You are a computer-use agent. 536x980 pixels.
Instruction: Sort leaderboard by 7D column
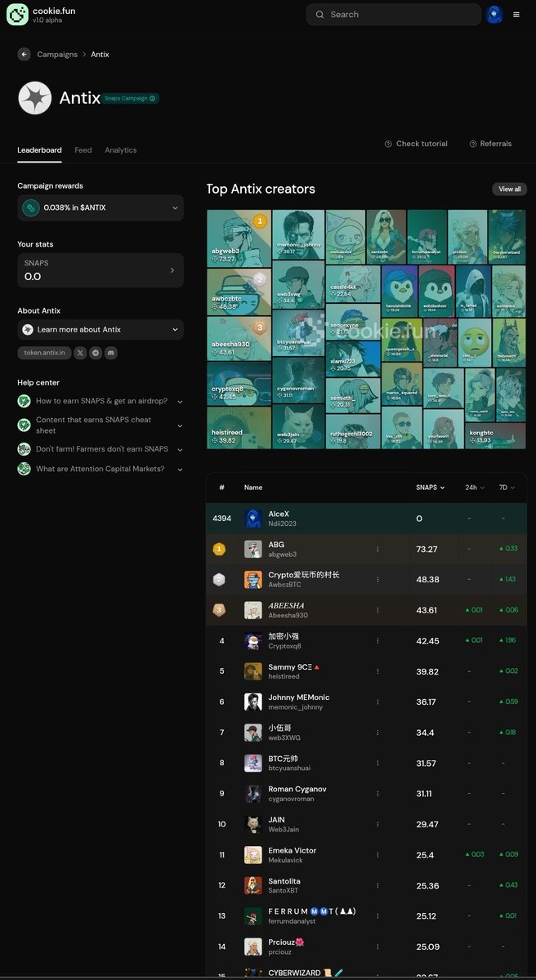[x=507, y=488]
